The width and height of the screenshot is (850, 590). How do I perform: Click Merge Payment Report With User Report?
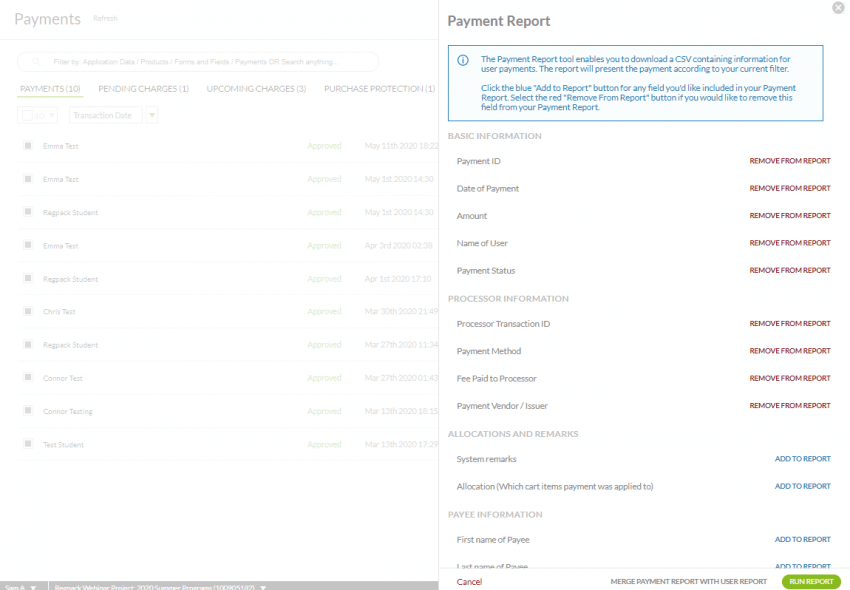[688, 581]
